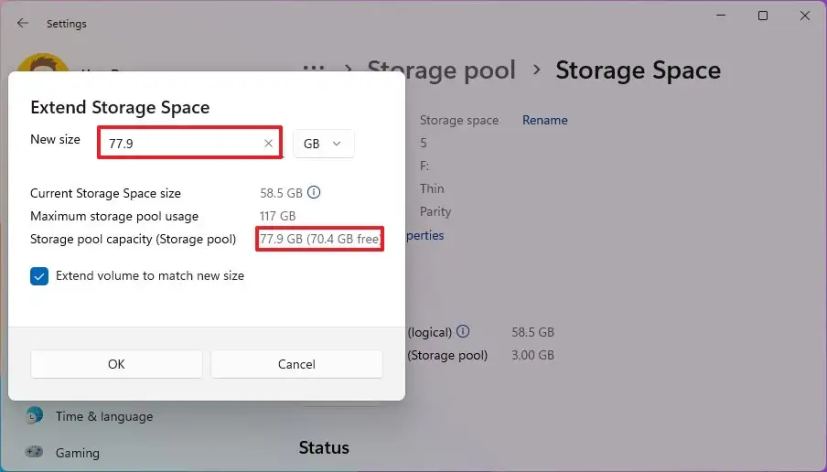The width and height of the screenshot is (827, 472).
Task: Click the Storage Space page title
Action: 638,70
